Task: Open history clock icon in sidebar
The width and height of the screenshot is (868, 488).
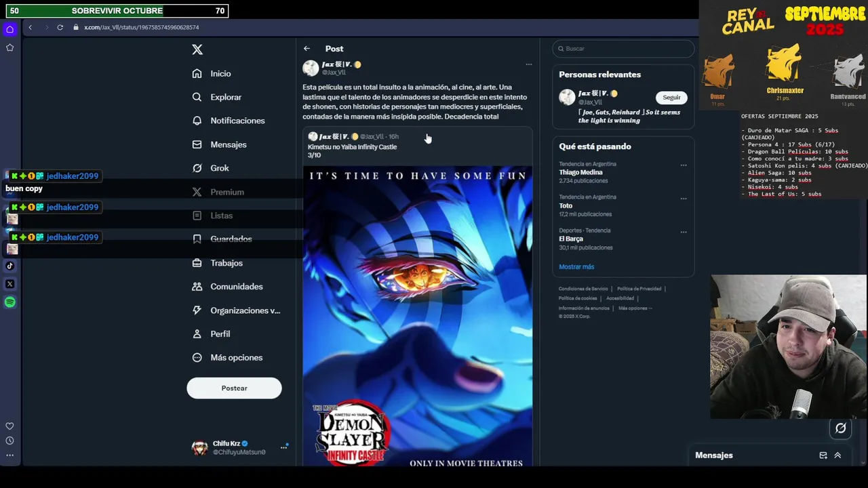Action: (9, 441)
